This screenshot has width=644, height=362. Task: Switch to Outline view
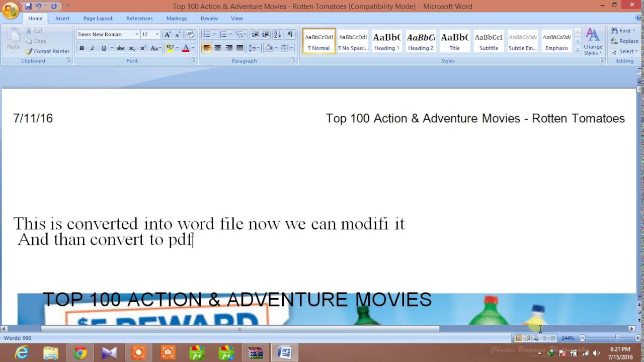coord(544,338)
